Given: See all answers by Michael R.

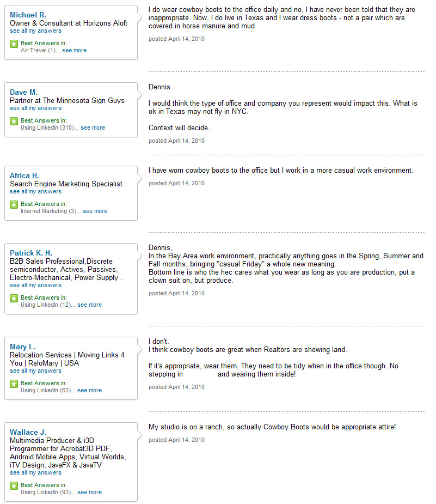Looking at the screenshot, I should click(35, 31).
